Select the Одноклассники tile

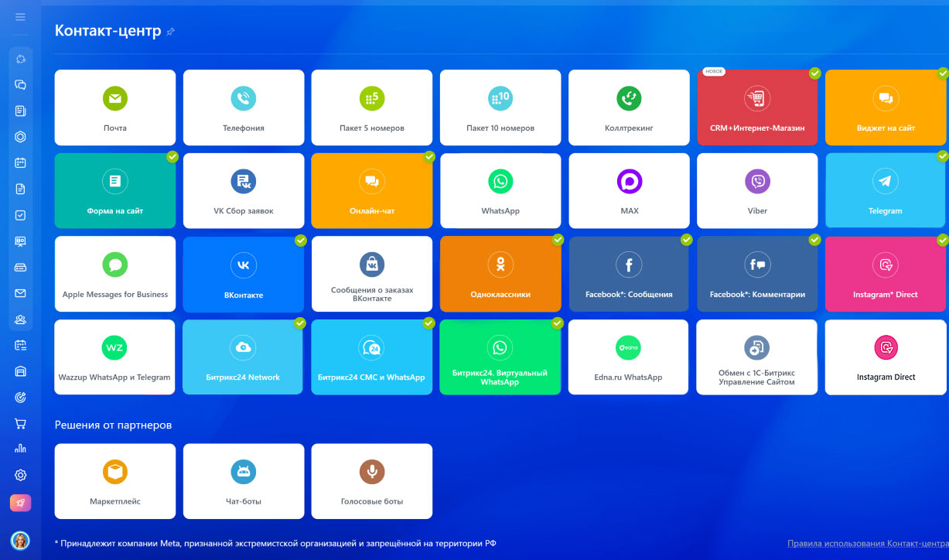coord(500,275)
